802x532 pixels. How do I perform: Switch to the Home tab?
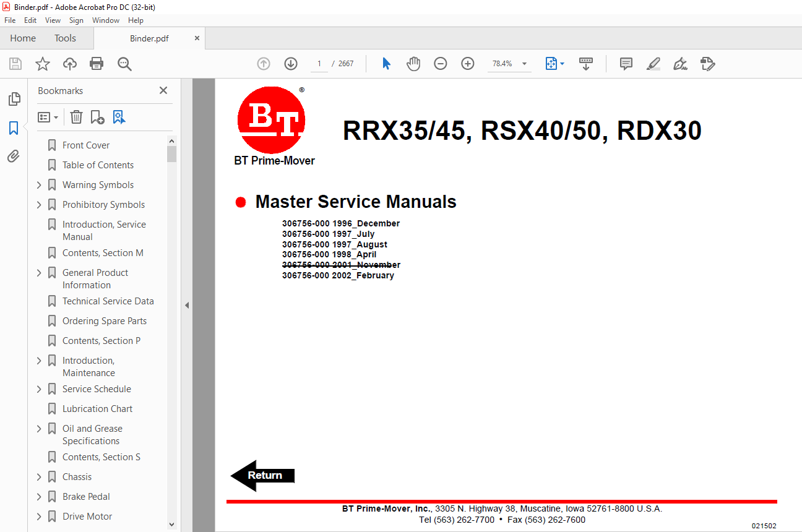[23, 38]
